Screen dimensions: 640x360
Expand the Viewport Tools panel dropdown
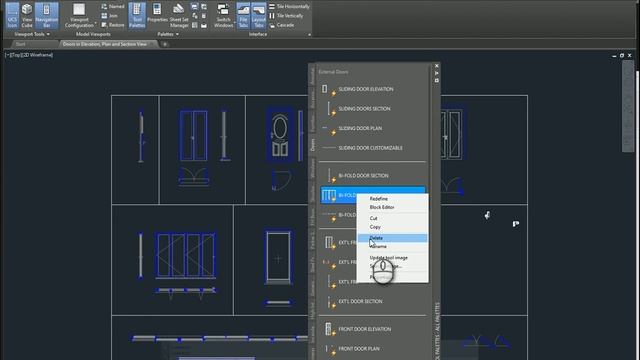click(32, 34)
